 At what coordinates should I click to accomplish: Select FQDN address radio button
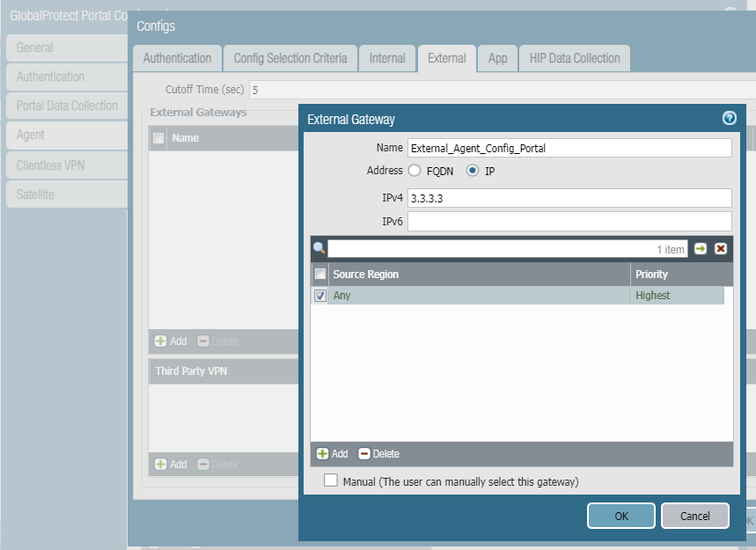point(415,171)
